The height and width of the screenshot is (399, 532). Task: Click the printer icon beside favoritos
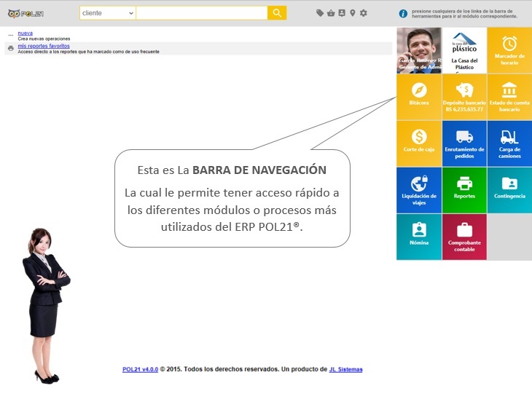point(11,49)
